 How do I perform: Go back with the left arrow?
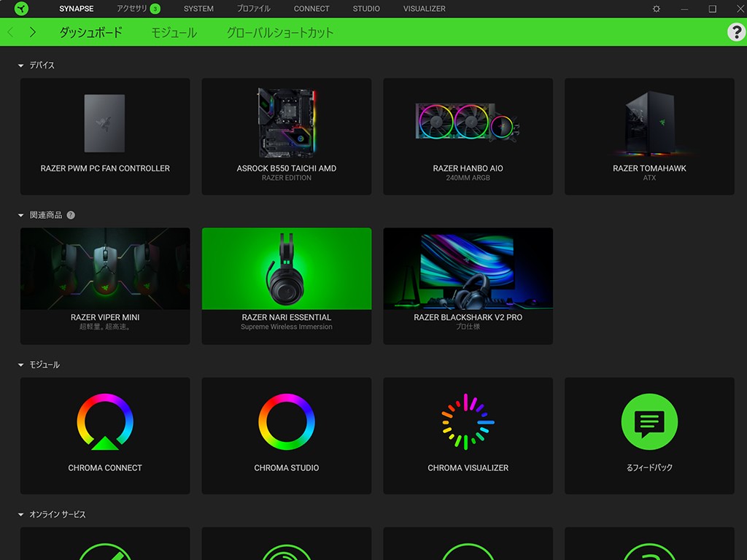point(11,32)
